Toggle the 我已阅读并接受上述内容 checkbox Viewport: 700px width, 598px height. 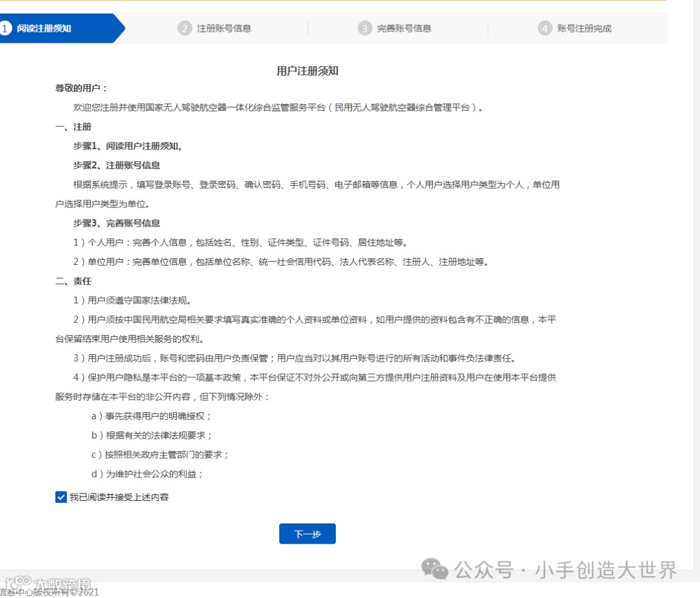click(61, 497)
